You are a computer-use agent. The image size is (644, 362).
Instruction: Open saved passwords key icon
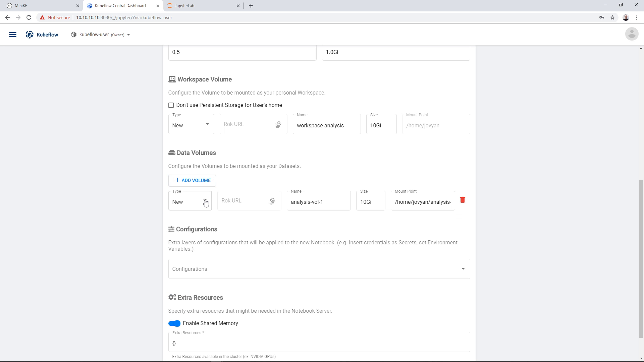tap(602, 17)
